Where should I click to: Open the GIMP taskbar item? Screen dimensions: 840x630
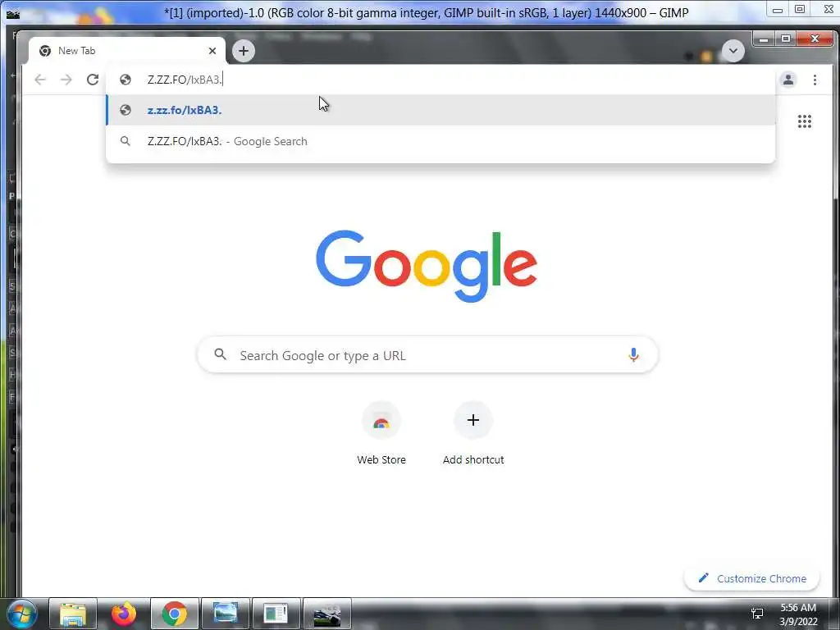(326, 614)
